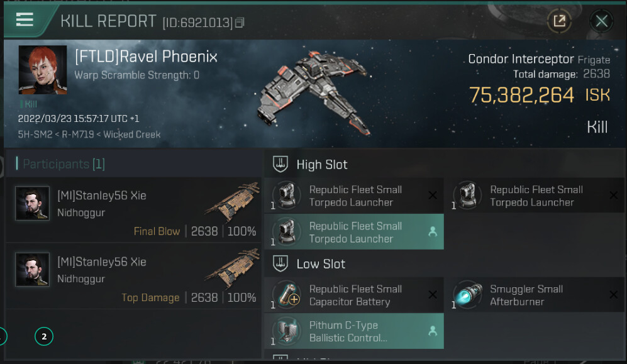627x364 pixels.
Task: Click the Republic Fleet Small Capacitor Battery icon
Action: click(287, 295)
